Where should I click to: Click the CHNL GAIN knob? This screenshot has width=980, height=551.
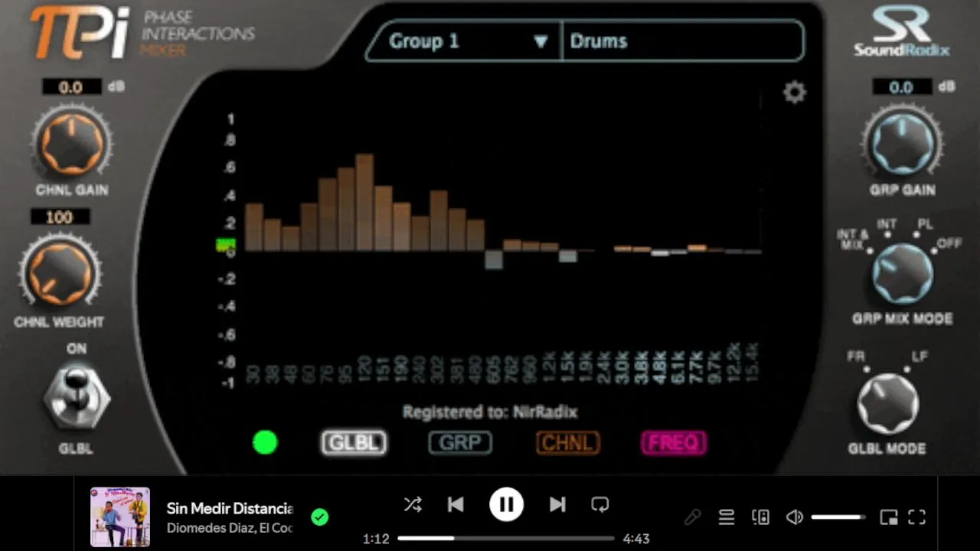(72, 143)
